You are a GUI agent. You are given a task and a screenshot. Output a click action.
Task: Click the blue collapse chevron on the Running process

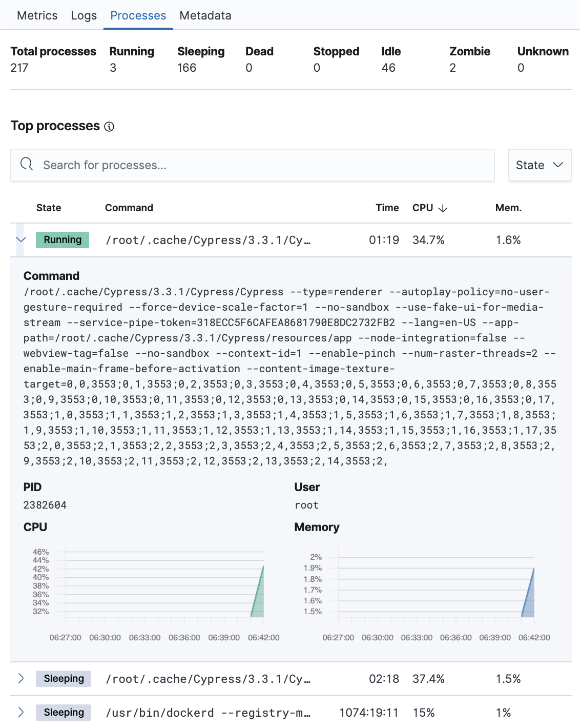click(x=20, y=239)
